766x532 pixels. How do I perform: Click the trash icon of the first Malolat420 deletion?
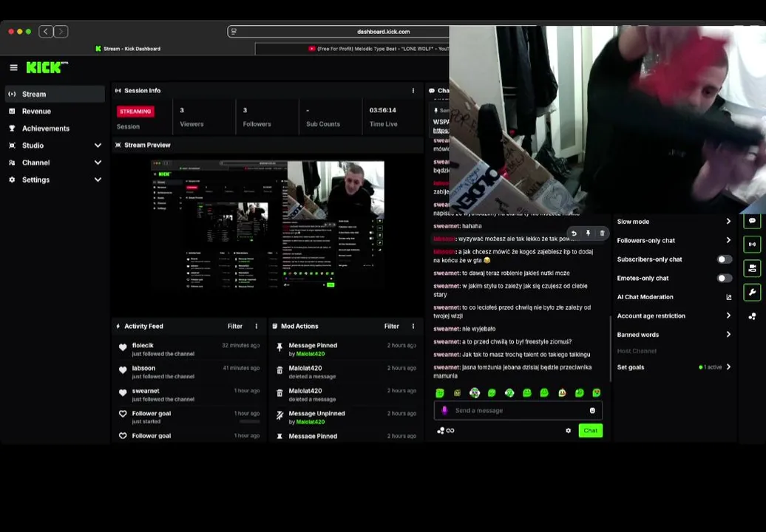[x=279, y=370]
